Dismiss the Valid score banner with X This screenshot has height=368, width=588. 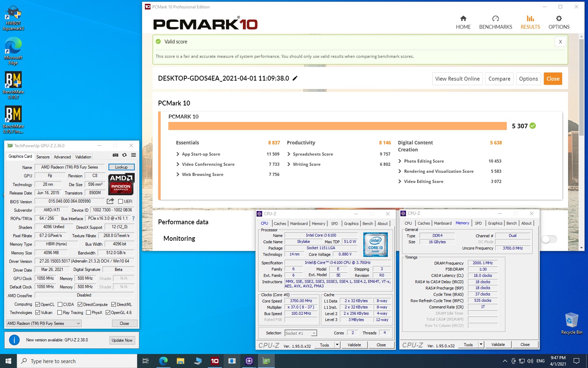(x=560, y=42)
